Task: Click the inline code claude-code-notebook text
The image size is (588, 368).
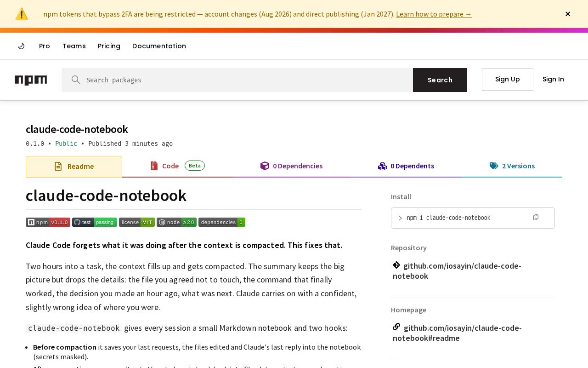Action: [74, 328]
